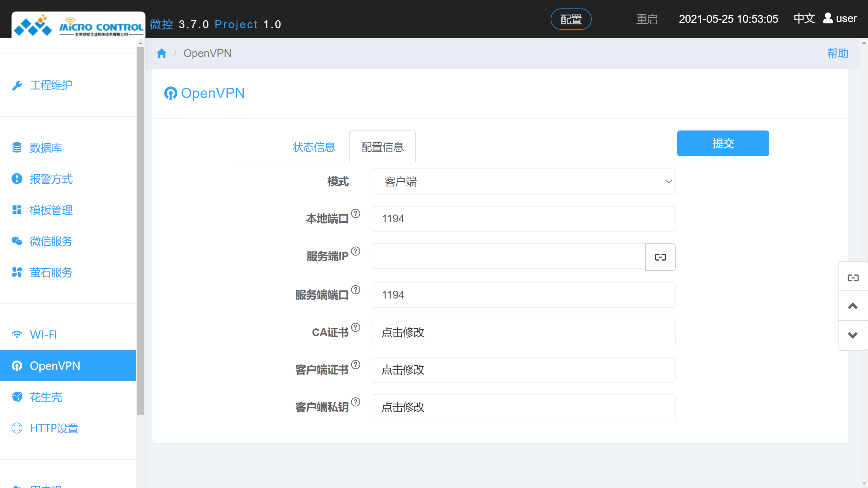Expand upward with the floating up chevron
Viewport: 868px width, 488px height.
(x=852, y=306)
